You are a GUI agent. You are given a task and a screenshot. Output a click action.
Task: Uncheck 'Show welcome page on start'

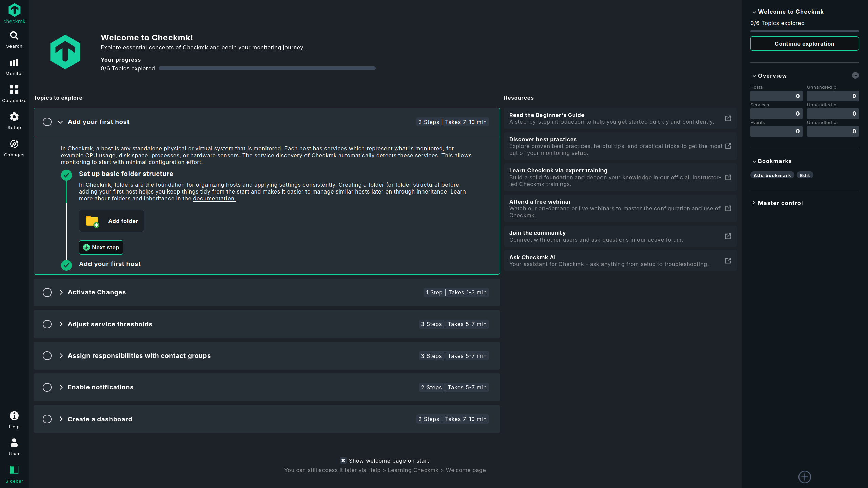pos(343,461)
